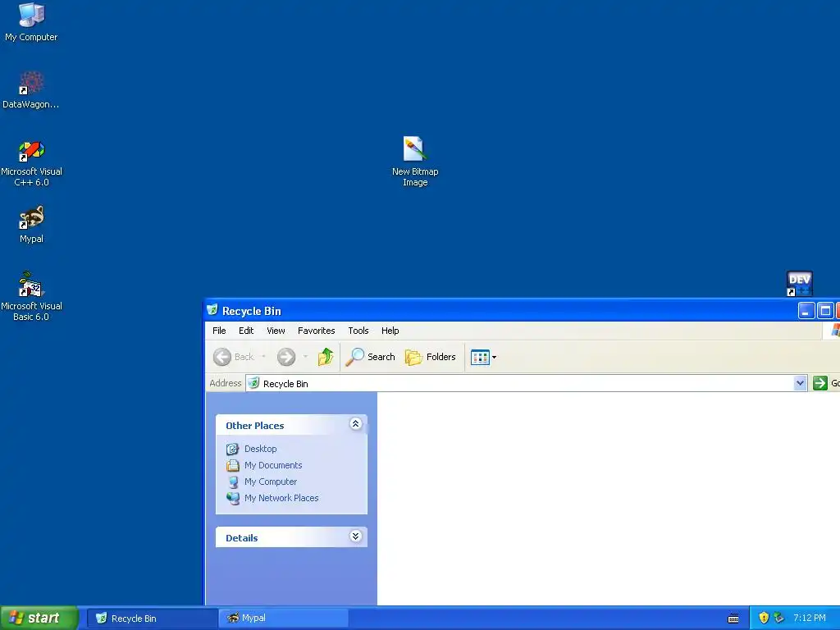Switch to Recycle Bin taskbar button
Image resolution: width=840 pixels, height=630 pixels.
tap(152, 619)
